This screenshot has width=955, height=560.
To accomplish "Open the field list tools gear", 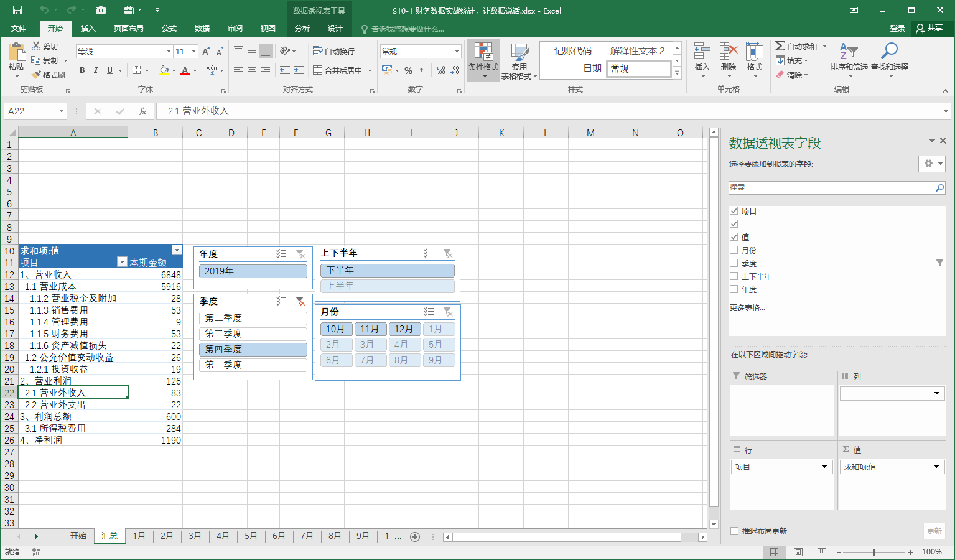I will (932, 164).
